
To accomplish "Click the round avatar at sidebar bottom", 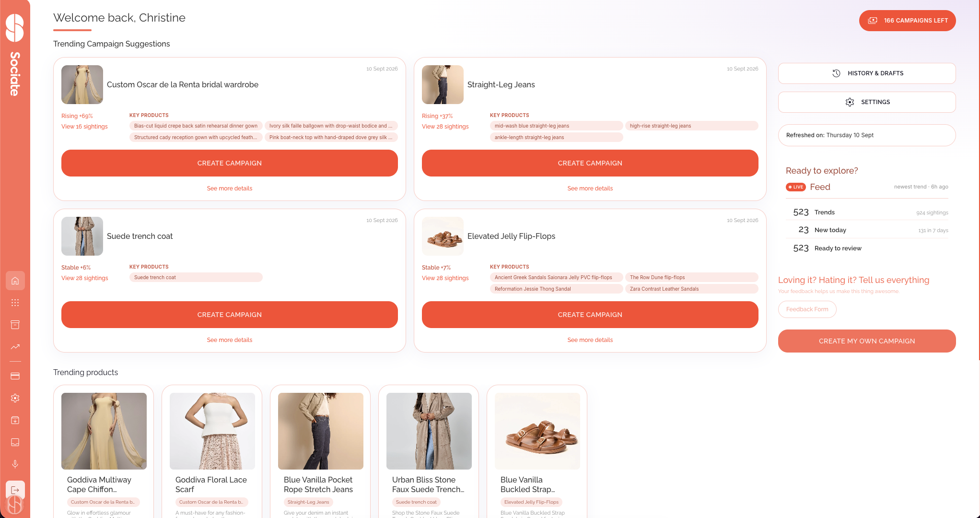I will pos(15,505).
